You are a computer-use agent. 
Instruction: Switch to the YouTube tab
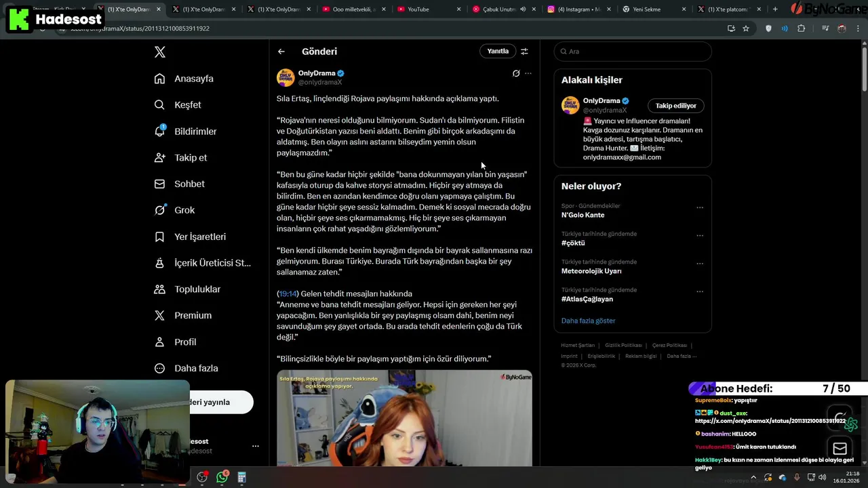pos(429,9)
